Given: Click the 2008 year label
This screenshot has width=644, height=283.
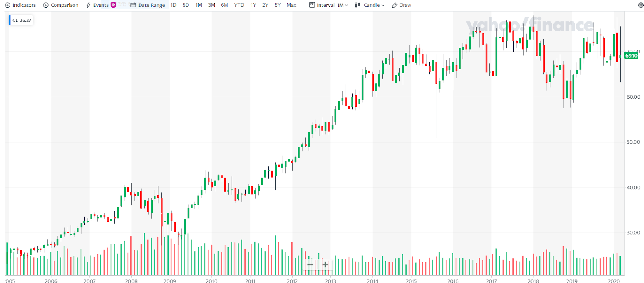Looking at the screenshot, I should click(131, 281).
